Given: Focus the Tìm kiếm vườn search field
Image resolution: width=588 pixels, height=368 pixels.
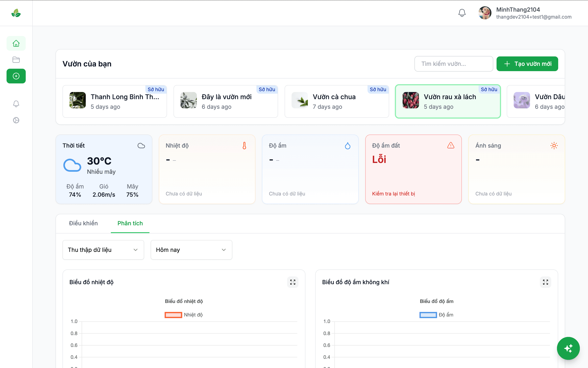Looking at the screenshot, I should coord(454,64).
